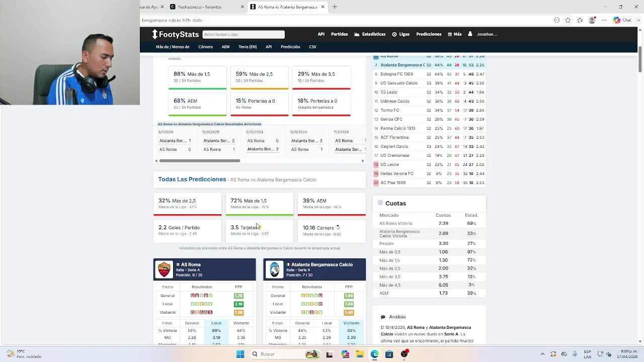Click the weather widget in the taskbar

[x=23, y=354]
